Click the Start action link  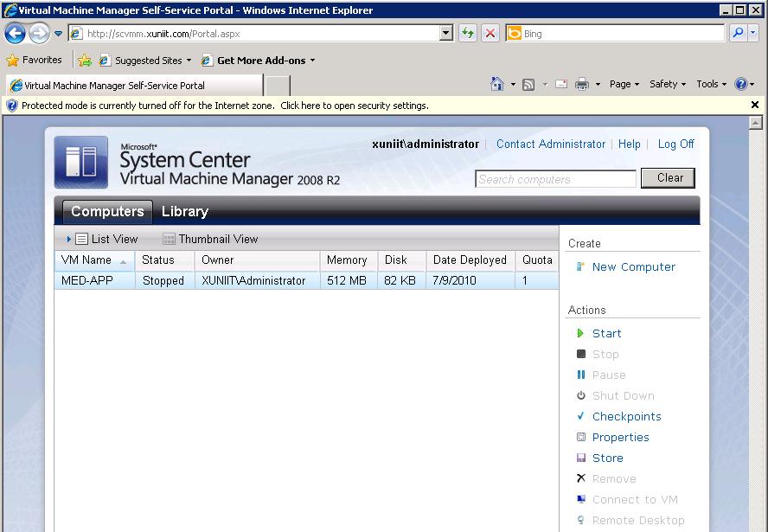pos(607,334)
